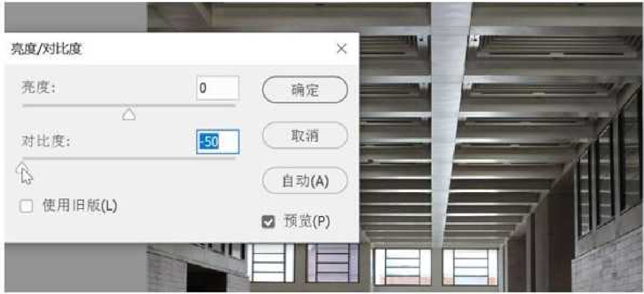Image resolution: width=644 pixels, height=294 pixels.
Task: Apply auto adjustment with 自动(A)
Action: coord(305,180)
